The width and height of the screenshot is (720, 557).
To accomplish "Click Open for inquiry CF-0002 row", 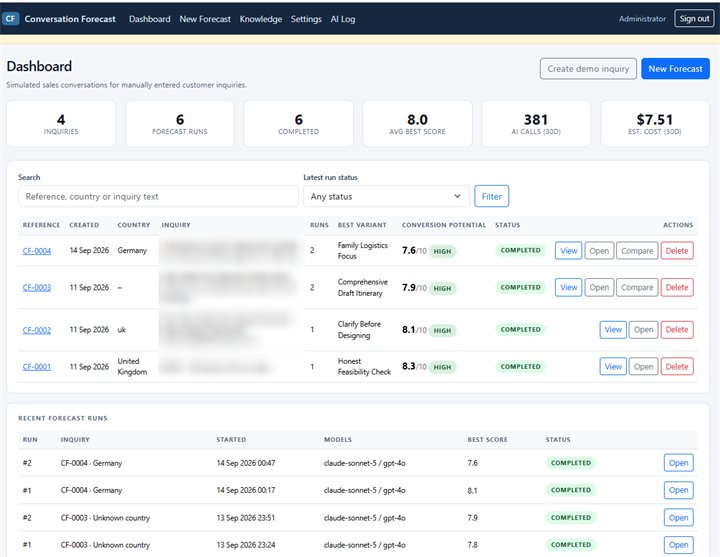I will [643, 330].
